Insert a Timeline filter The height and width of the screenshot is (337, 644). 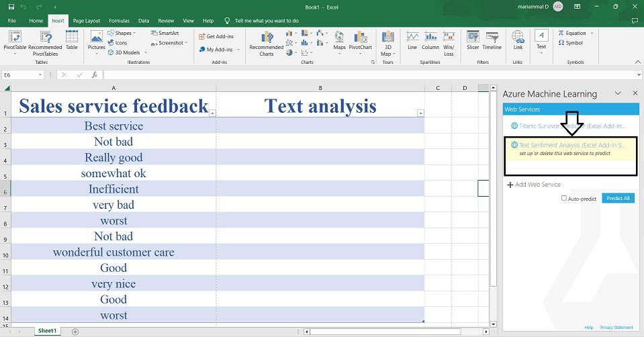[x=492, y=40]
